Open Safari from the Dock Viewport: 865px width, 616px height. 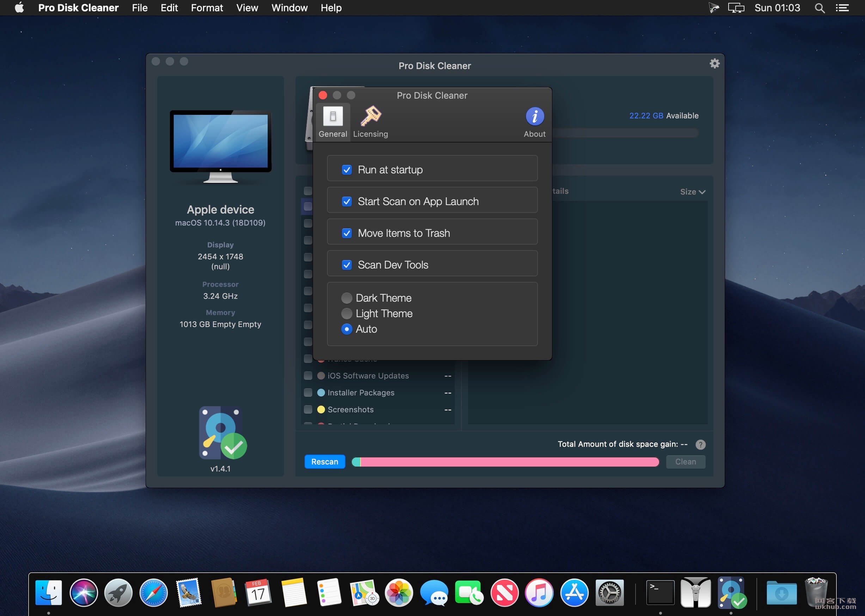[x=153, y=592]
